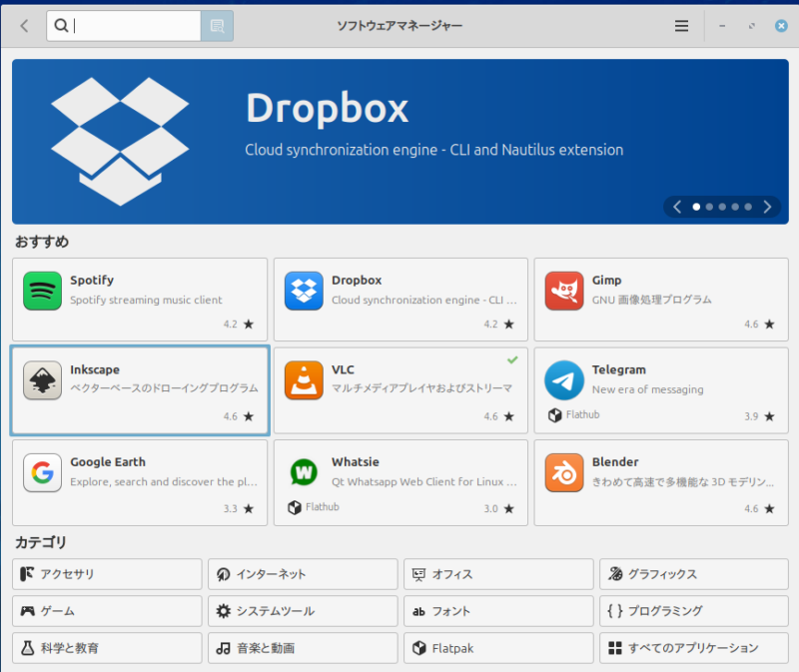Select the third banner page dot
This screenshot has width=799, height=672.
(x=722, y=207)
